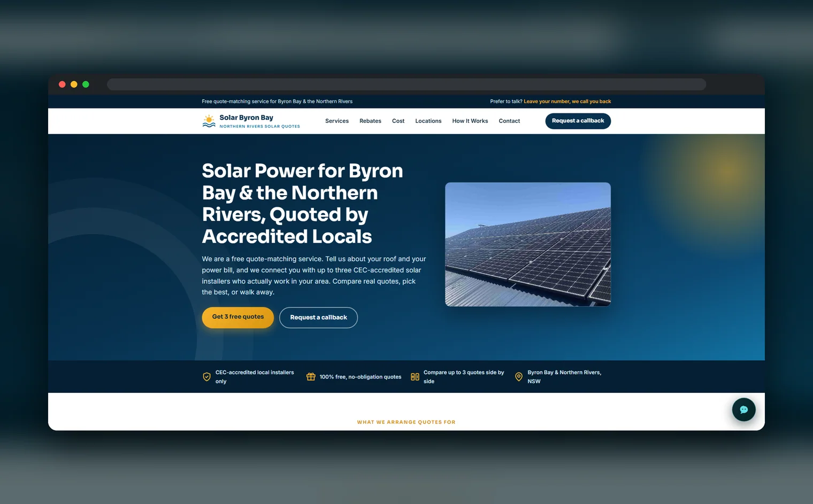Click the outlined hero Request a callback button
This screenshot has width=813, height=504.
[318, 317]
